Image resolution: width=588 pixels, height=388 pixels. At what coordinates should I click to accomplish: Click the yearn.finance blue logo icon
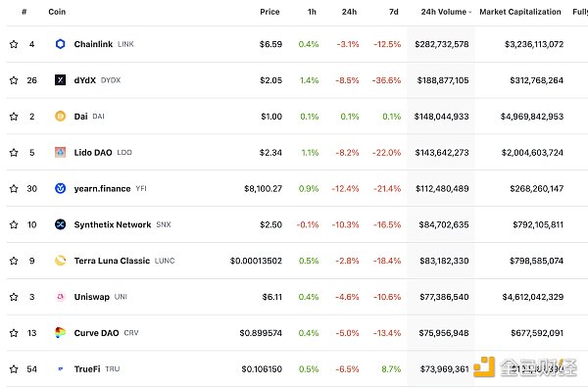tap(60, 188)
